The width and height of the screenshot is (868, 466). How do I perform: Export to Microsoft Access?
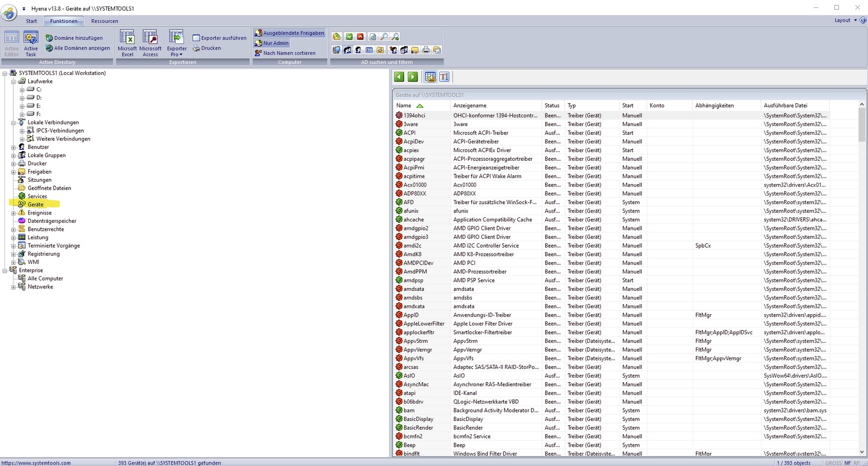[x=150, y=43]
